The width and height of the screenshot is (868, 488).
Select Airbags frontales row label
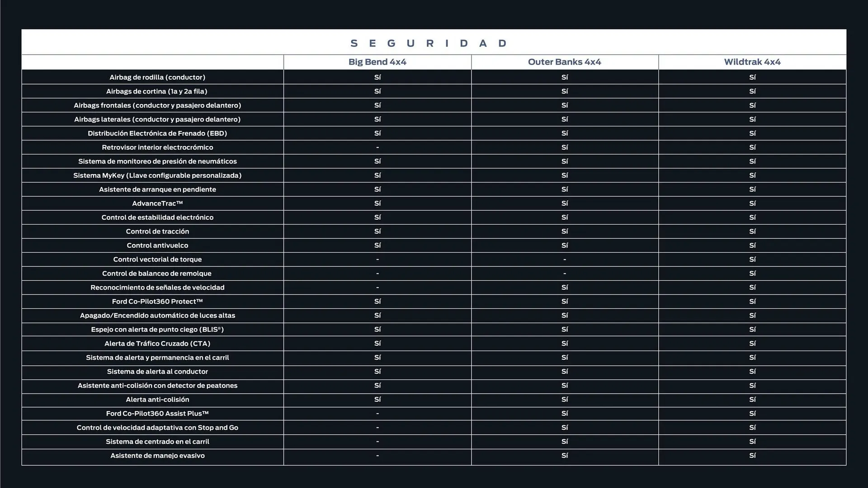(x=157, y=105)
